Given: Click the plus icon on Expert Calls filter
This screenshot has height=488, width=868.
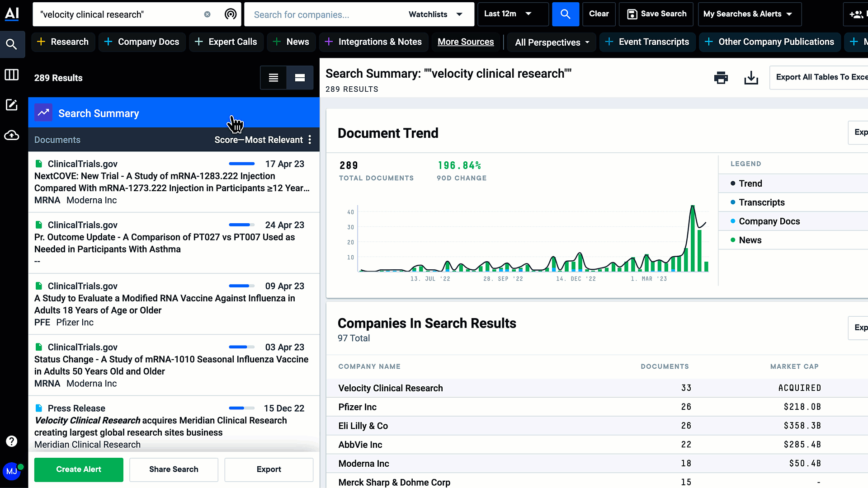Looking at the screenshot, I should point(198,42).
